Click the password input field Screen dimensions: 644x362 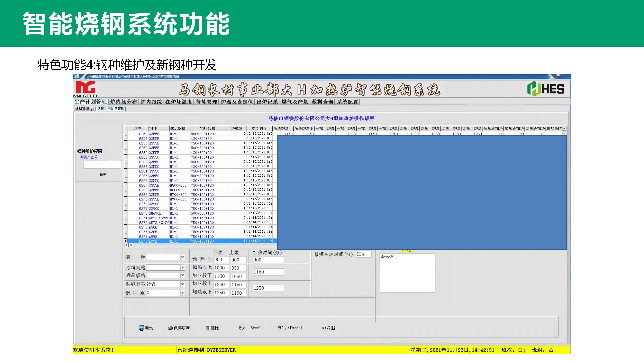click(102, 165)
